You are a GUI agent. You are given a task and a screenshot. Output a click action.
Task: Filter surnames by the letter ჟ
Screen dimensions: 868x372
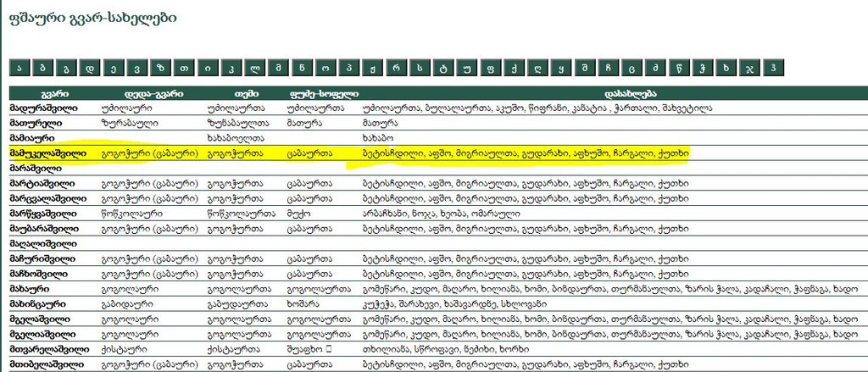[373, 68]
